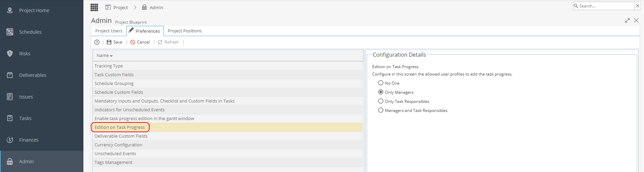Select Enable task progress edition in gantt row
This screenshot has height=172, width=644.
227,119
